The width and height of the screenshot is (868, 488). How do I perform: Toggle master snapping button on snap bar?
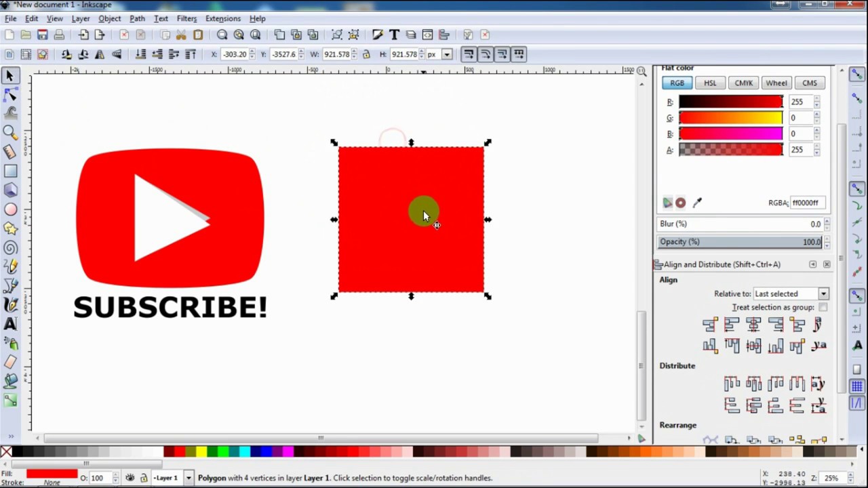857,74
